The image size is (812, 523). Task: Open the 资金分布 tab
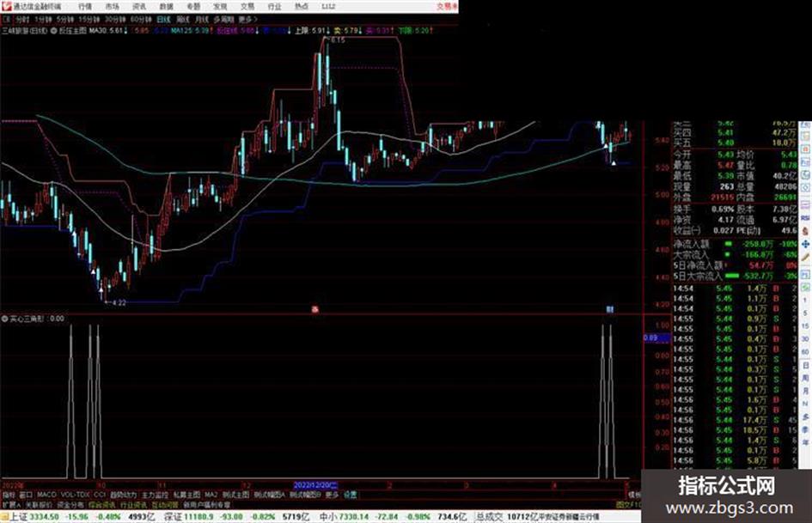pyautogui.click(x=70, y=505)
